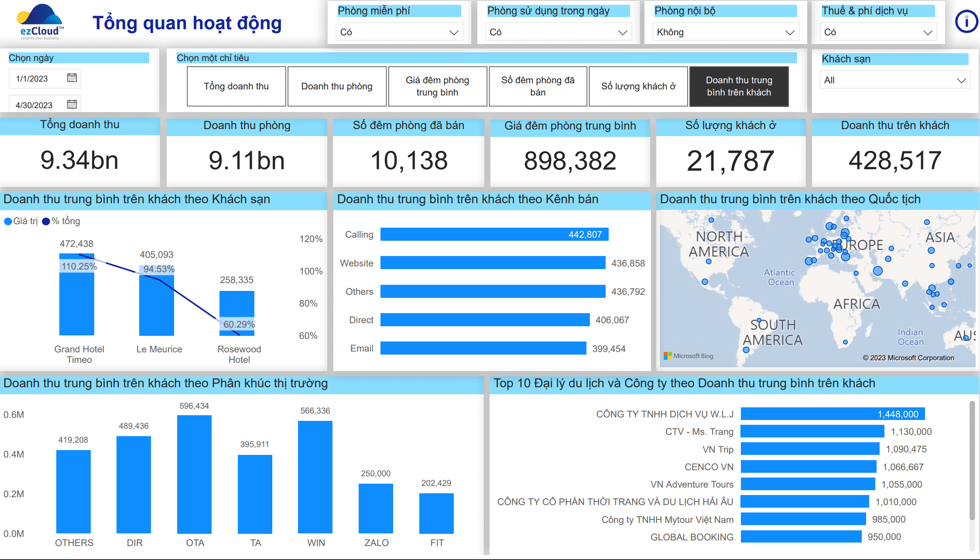Click the info icon in top-right corner
Viewport: 980px width, 560px height.
point(966,22)
